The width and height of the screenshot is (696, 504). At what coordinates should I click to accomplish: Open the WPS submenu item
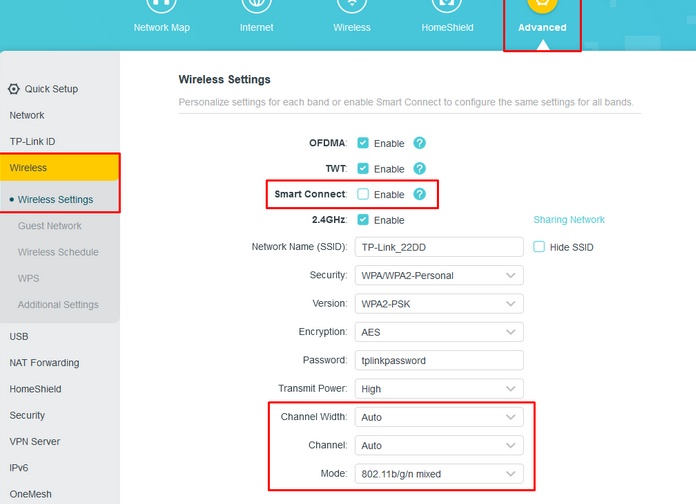click(28, 278)
